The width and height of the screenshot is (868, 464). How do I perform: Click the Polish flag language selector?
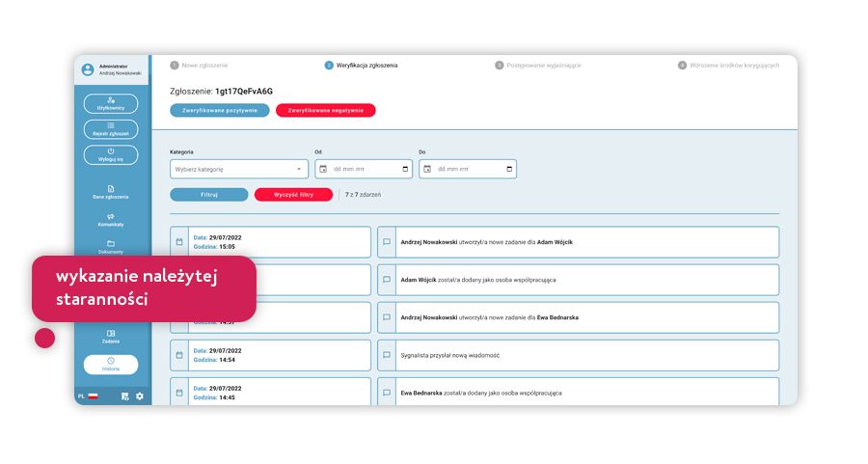[94, 396]
